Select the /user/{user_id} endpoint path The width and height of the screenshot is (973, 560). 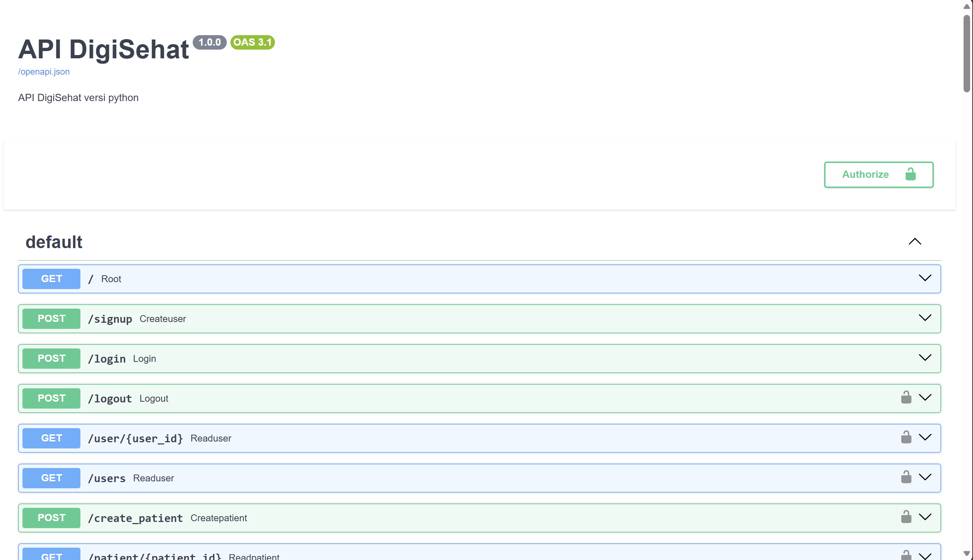pyautogui.click(x=135, y=438)
